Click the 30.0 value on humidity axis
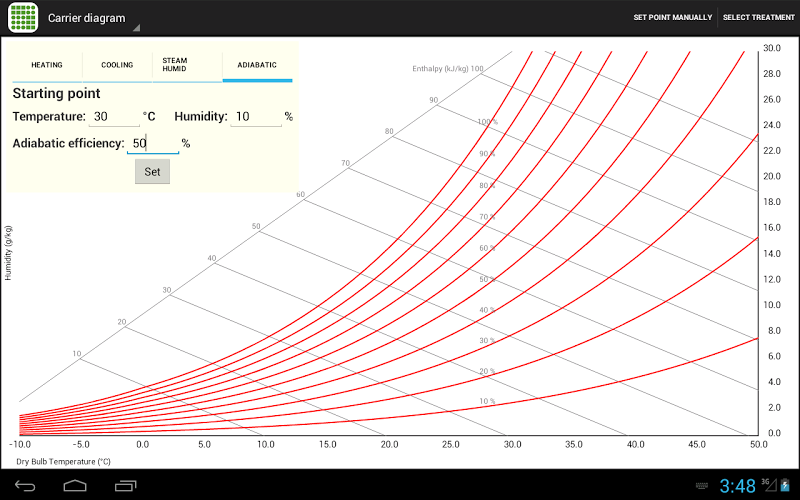The image size is (800, 500). click(x=771, y=48)
